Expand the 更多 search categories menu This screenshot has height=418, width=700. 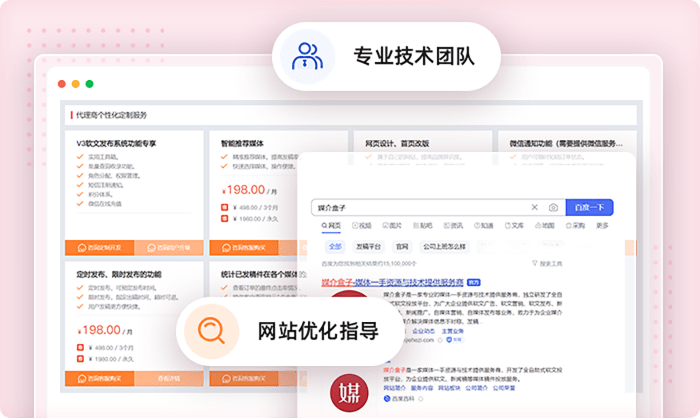[x=602, y=226]
